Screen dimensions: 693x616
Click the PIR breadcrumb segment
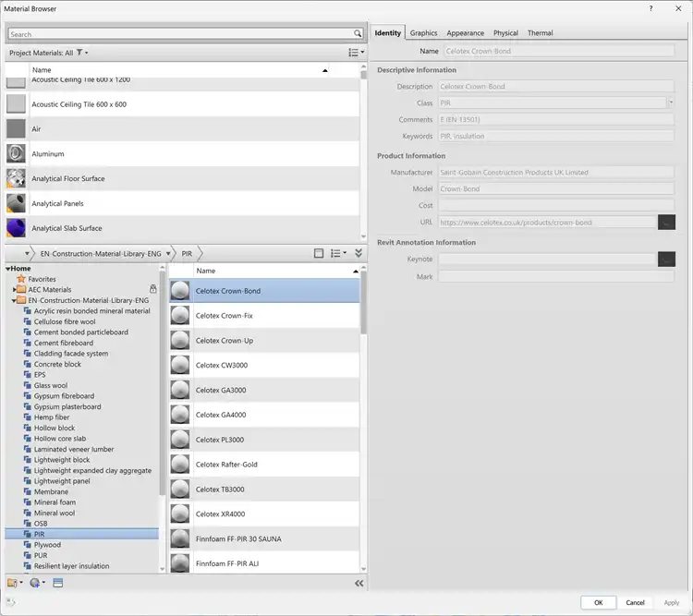tap(187, 254)
